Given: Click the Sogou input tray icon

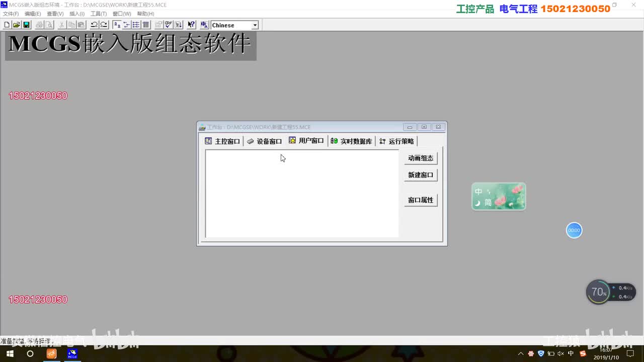Looking at the screenshot, I should tap(583, 354).
